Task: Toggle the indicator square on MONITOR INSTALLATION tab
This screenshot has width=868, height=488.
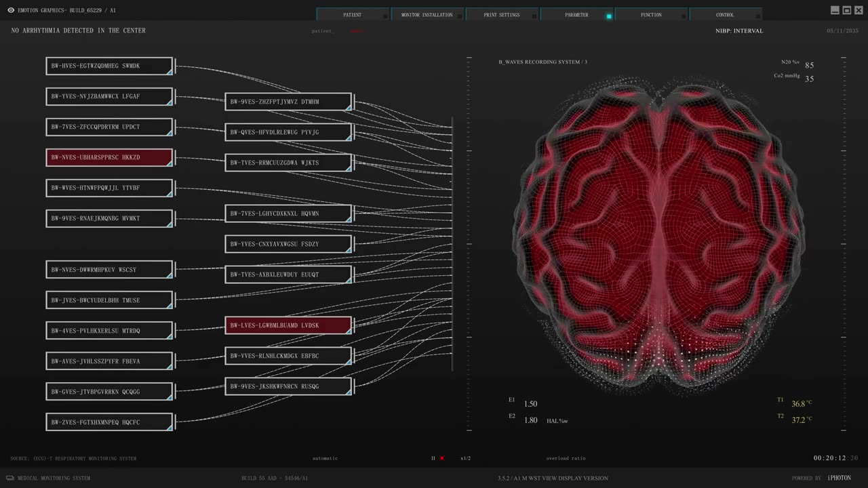Action: click(460, 16)
